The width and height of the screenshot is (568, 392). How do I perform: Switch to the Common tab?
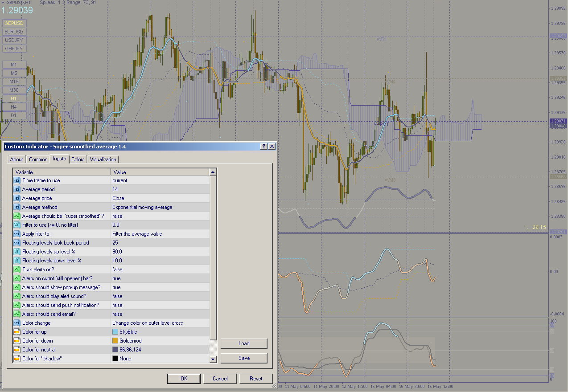[38, 159]
